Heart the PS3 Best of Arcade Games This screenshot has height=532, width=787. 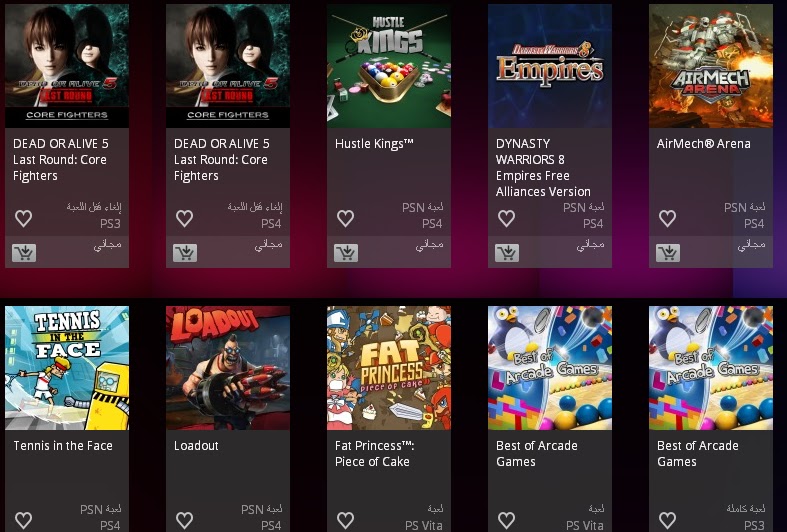pyautogui.click(x=667, y=520)
